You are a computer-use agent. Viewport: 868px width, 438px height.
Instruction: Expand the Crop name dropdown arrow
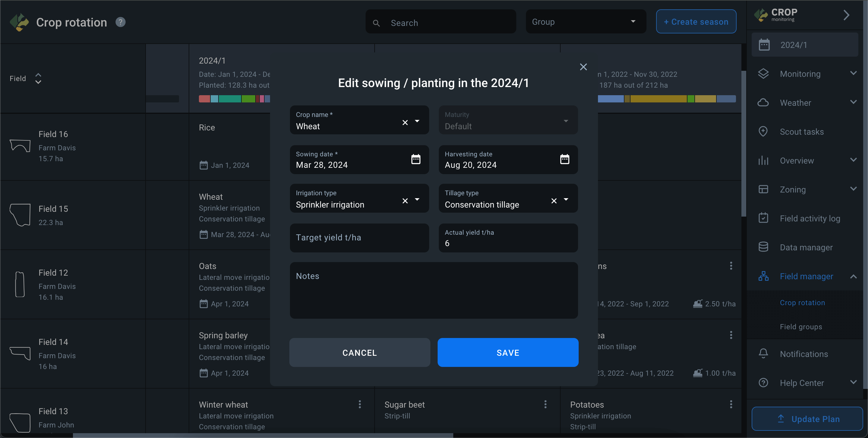pyautogui.click(x=417, y=121)
